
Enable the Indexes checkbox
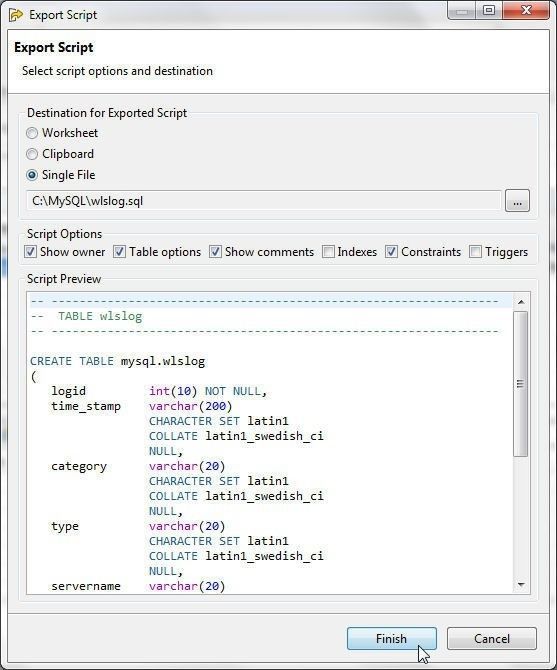tap(328, 252)
